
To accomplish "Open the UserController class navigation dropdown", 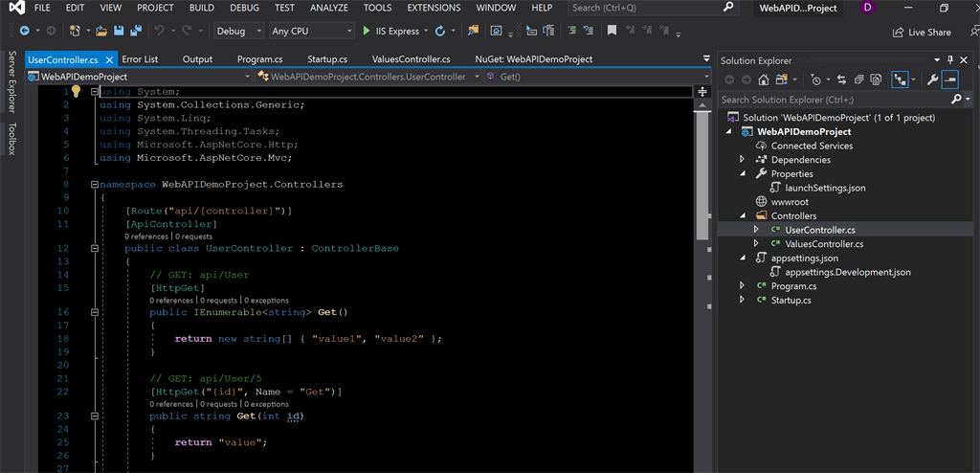I will [368, 77].
